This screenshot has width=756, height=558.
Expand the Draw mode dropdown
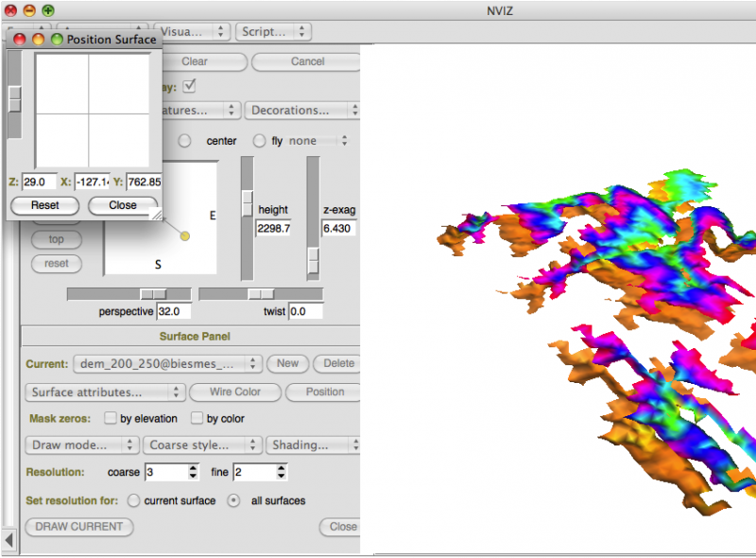80,445
